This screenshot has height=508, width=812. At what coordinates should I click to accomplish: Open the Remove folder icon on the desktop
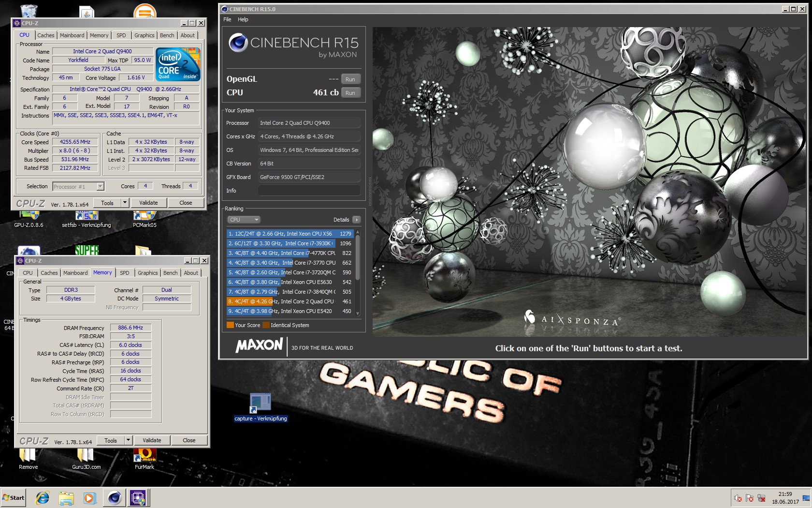tap(28, 459)
